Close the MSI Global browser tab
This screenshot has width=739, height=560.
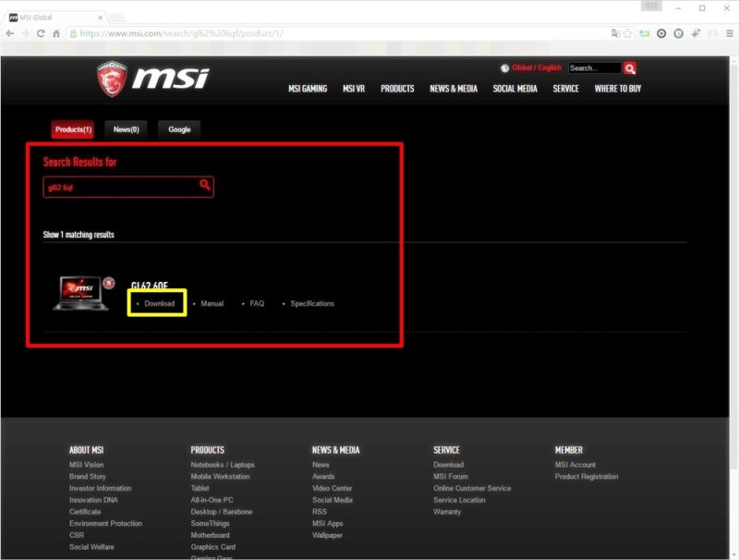tap(100, 18)
